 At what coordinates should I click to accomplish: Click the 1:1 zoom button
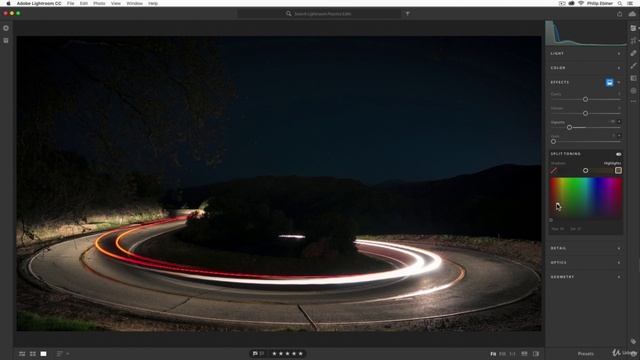[x=512, y=354]
